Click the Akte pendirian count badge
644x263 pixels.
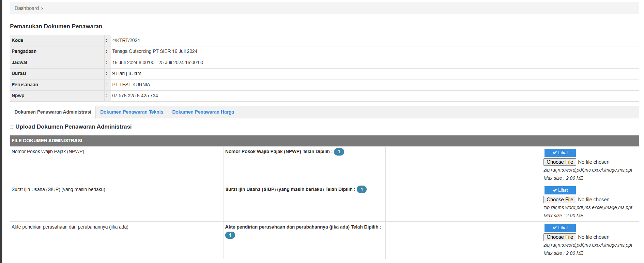click(230, 235)
